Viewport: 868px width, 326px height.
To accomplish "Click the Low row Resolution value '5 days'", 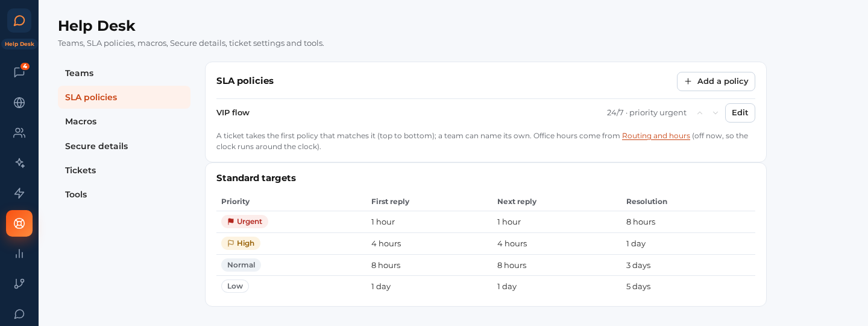I will click(x=638, y=286).
